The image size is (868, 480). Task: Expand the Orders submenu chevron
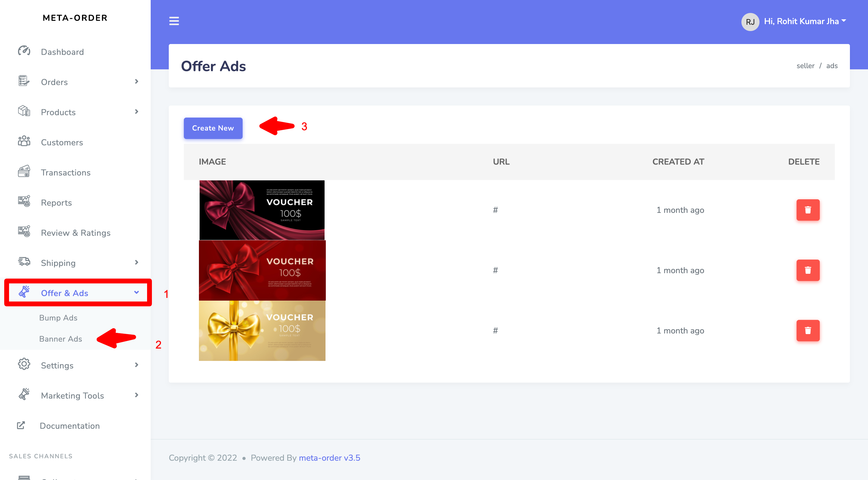(x=137, y=82)
